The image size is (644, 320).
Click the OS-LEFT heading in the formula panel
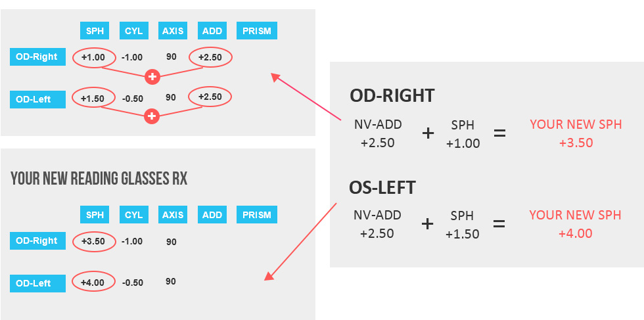click(382, 188)
